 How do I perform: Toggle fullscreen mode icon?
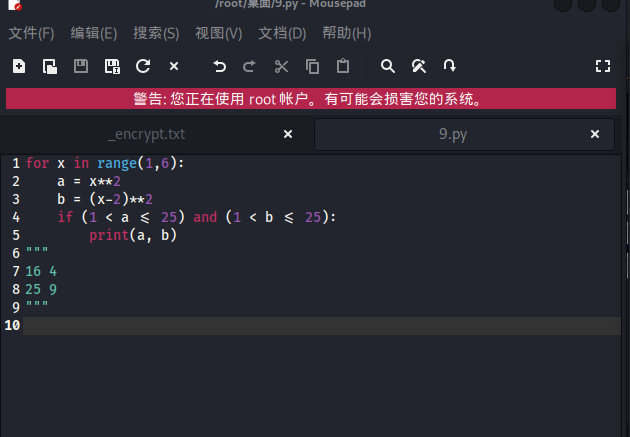pyautogui.click(x=602, y=67)
